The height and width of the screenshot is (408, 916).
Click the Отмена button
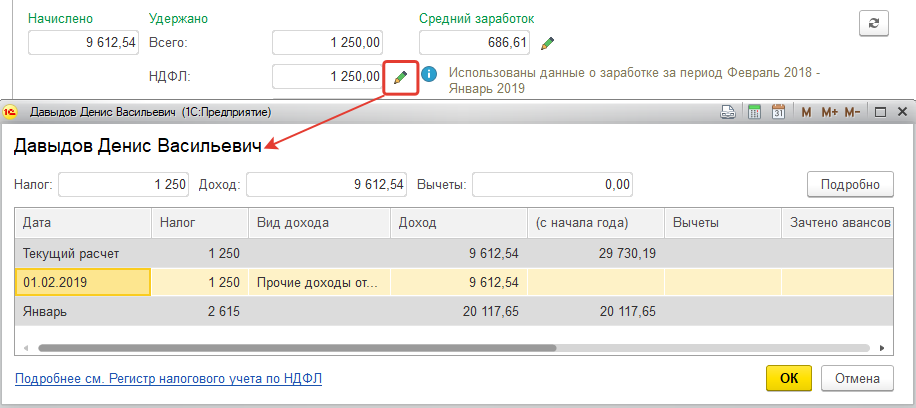click(x=856, y=378)
